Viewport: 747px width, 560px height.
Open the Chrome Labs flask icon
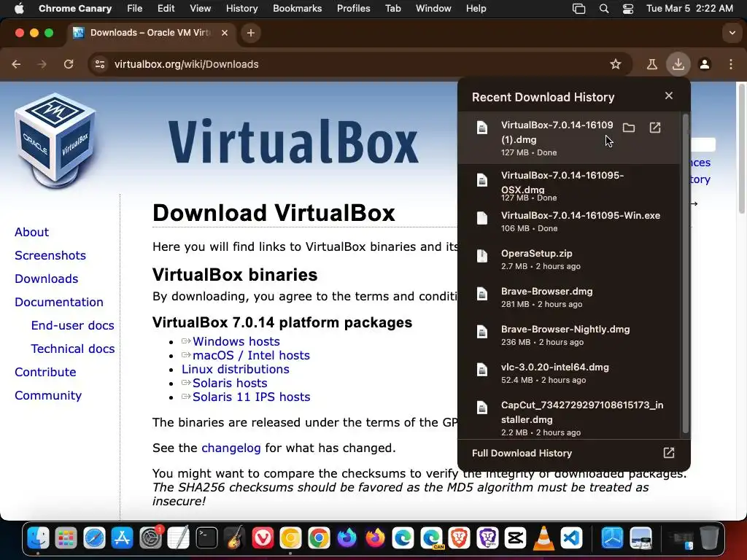pyautogui.click(x=651, y=64)
